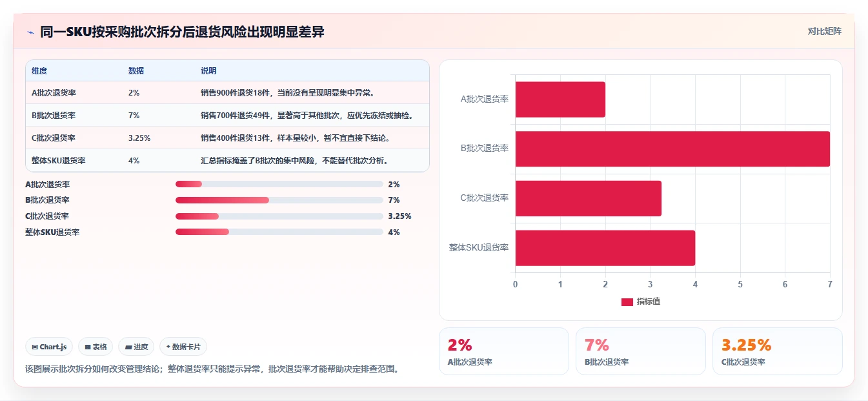Click the 数据 column header
This screenshot has height=401, width=868.
[x=136, y=70]
